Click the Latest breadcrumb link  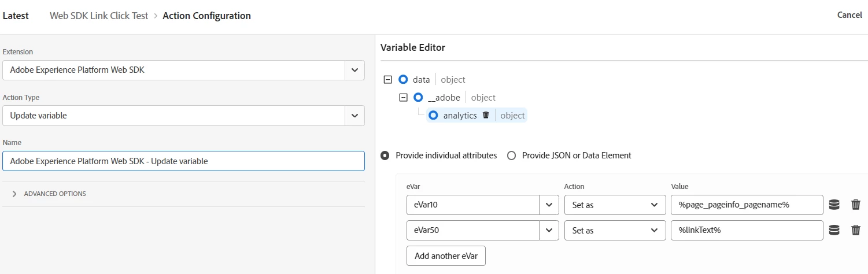click(x=16, y=16)
